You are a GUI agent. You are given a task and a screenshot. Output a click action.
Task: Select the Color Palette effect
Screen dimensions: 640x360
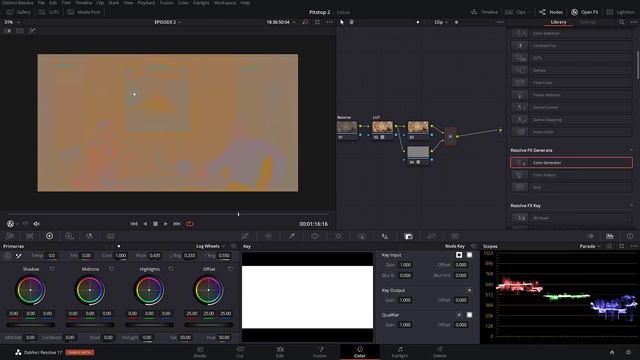click(x=571, y=175)
